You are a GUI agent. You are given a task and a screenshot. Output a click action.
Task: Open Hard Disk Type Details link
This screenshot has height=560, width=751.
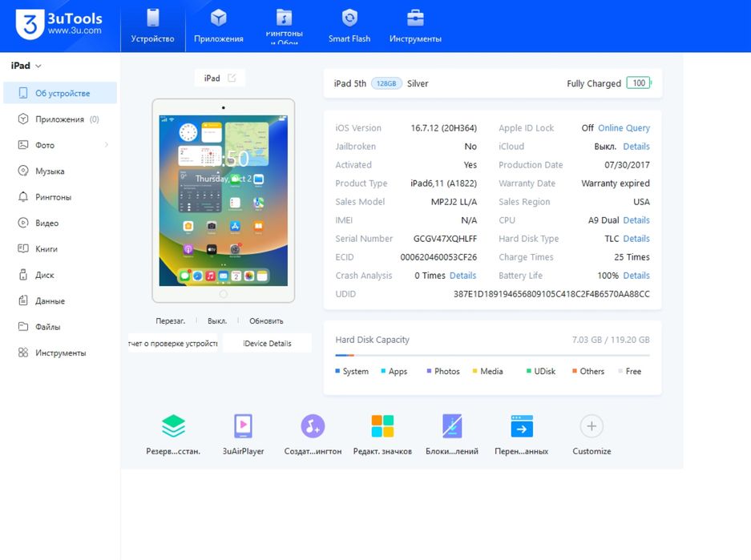[x=636, y=239]
